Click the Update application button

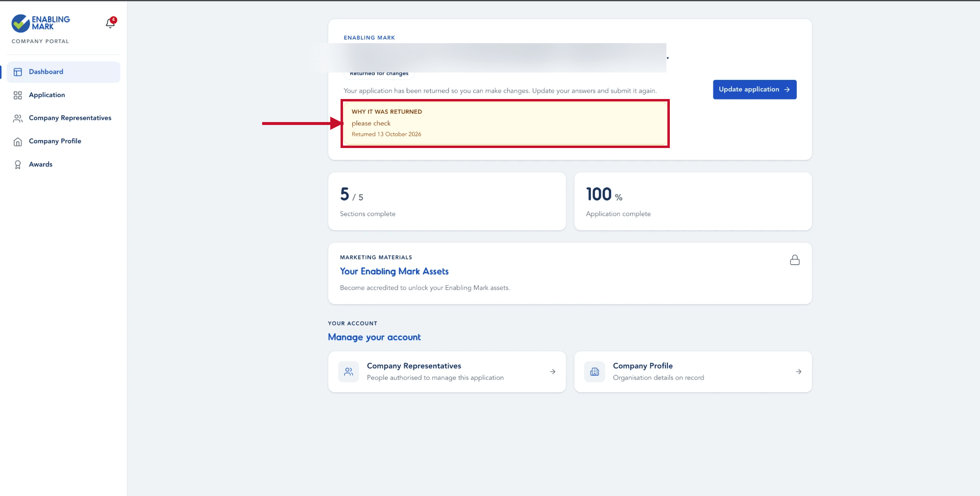click(x=755, y=89)
